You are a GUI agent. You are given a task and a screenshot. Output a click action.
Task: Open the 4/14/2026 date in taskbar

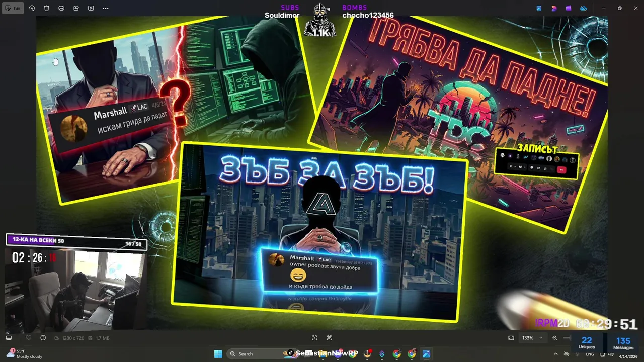(628, 356)
